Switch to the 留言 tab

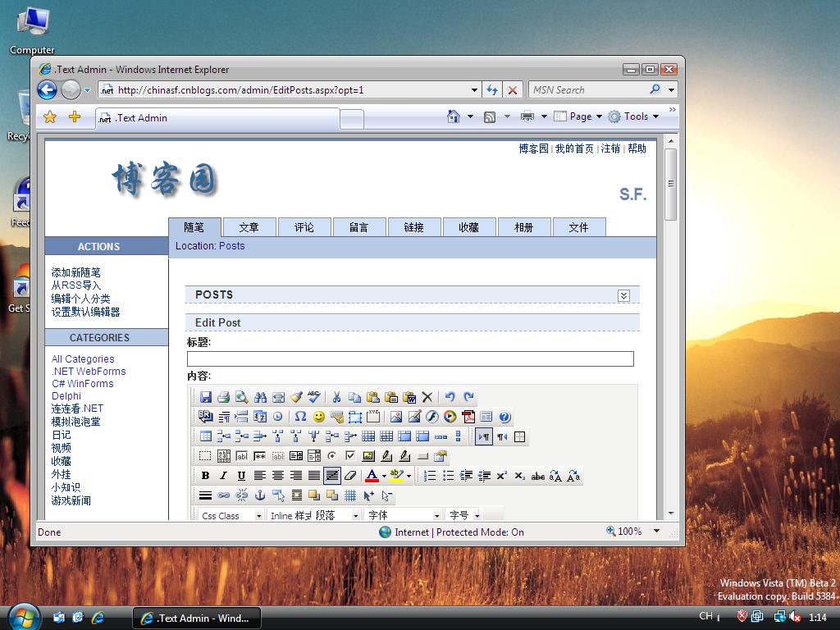click(359, 227)
